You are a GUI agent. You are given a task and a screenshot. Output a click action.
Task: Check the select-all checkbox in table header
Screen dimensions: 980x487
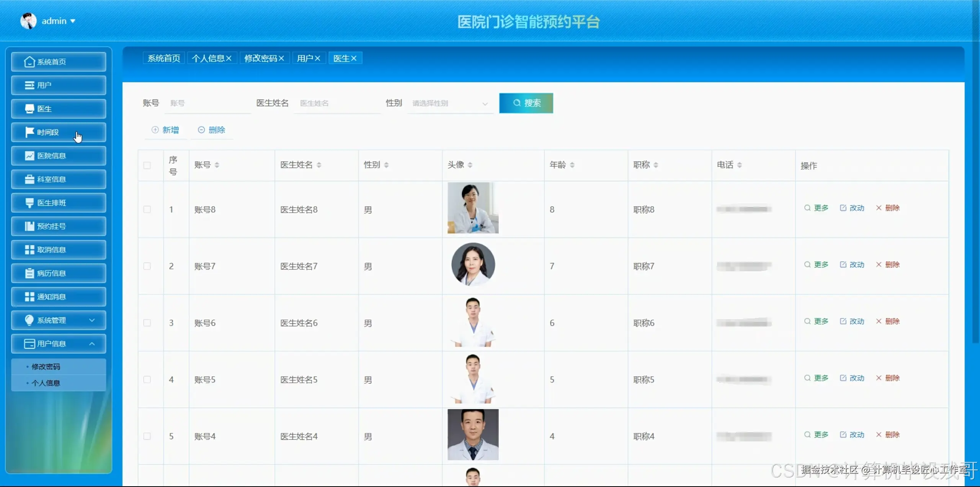147,166
